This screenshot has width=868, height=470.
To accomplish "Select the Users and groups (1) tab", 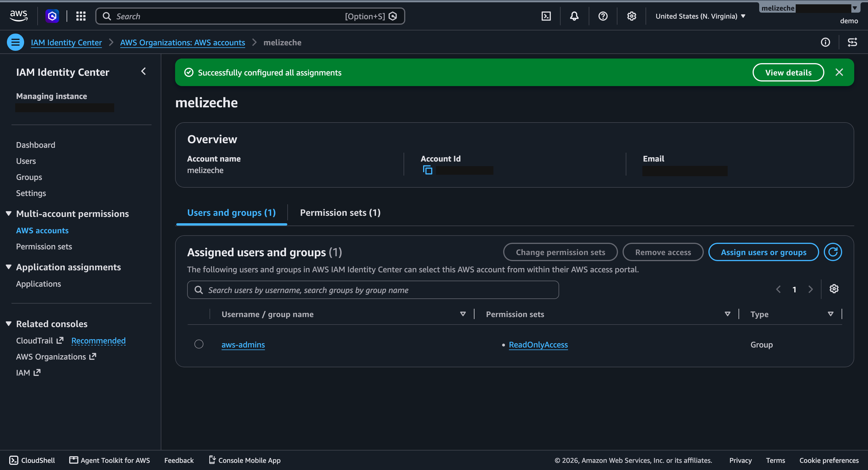I will coord(231,213).
